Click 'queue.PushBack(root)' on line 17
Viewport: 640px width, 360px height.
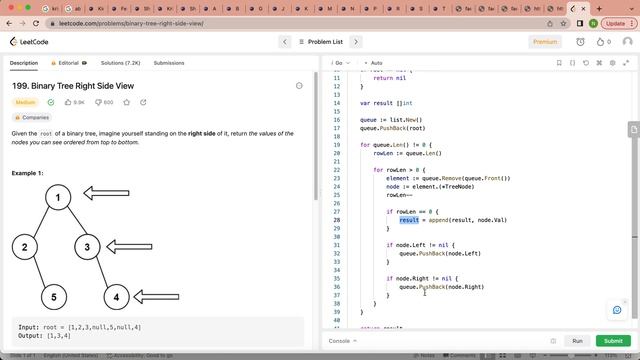393,128
